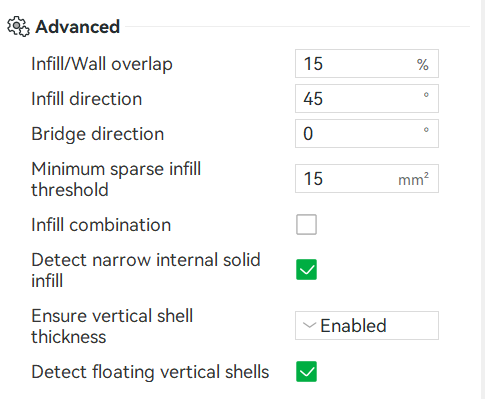The height and width of the screenshot is (399, 485).
Task: Click the percent unit in overlap field
Action: click(423, 65)
